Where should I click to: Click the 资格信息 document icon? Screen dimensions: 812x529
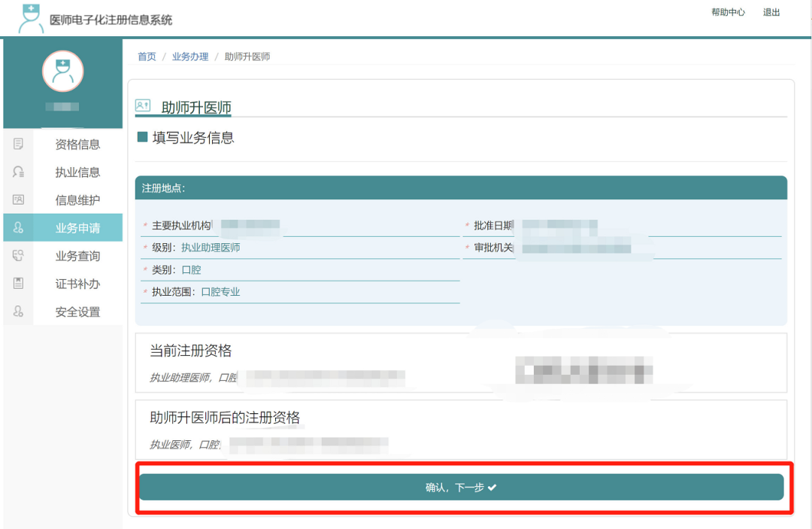click(x=19, y=144)
